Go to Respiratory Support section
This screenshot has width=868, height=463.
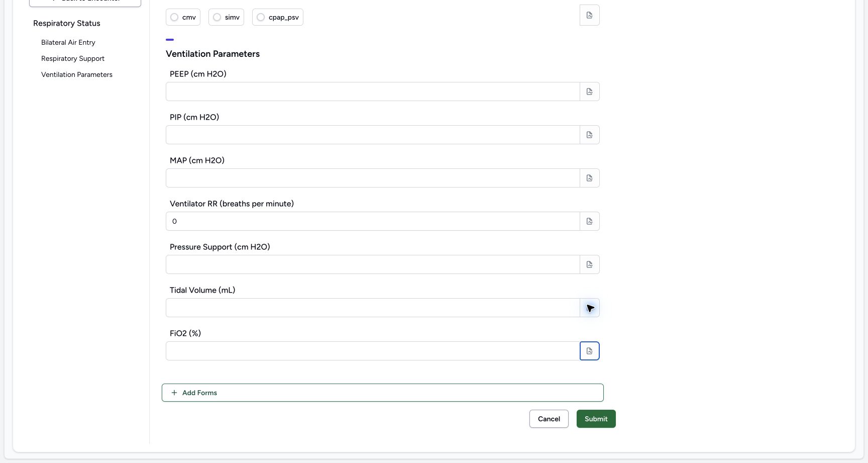[73, 58]
